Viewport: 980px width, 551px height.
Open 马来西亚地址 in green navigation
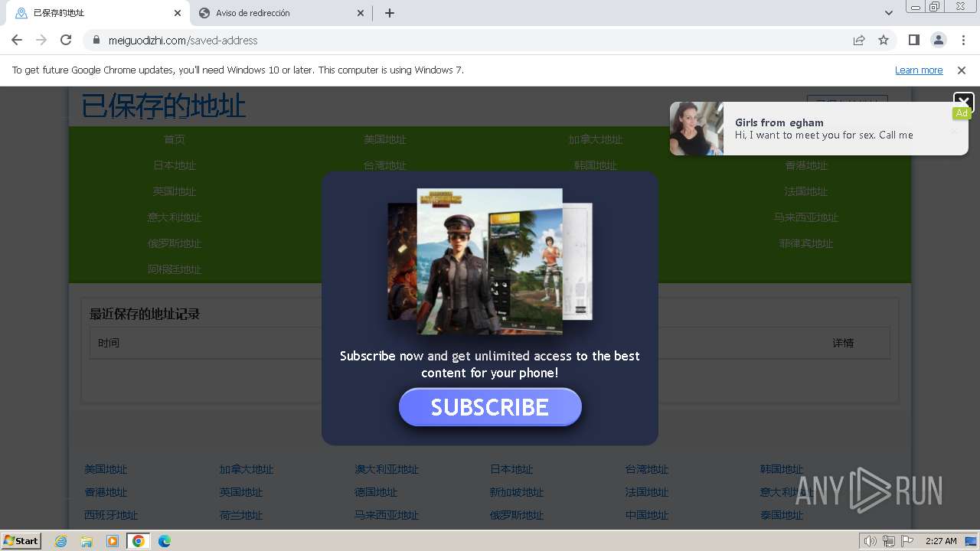coord(806,217)
